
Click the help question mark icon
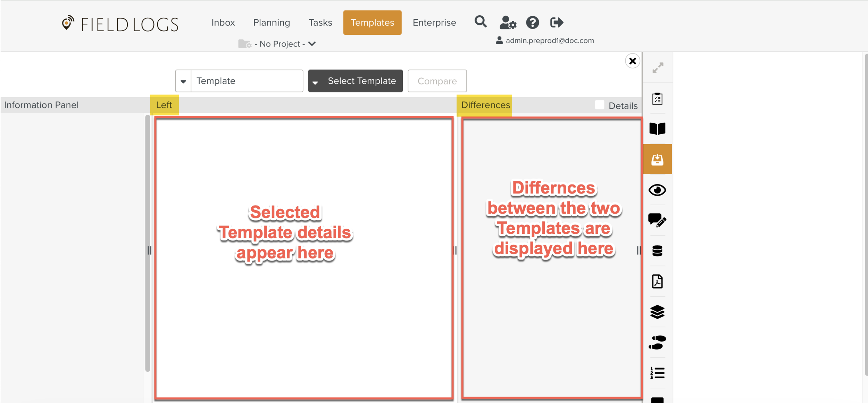tap(532, 23)
